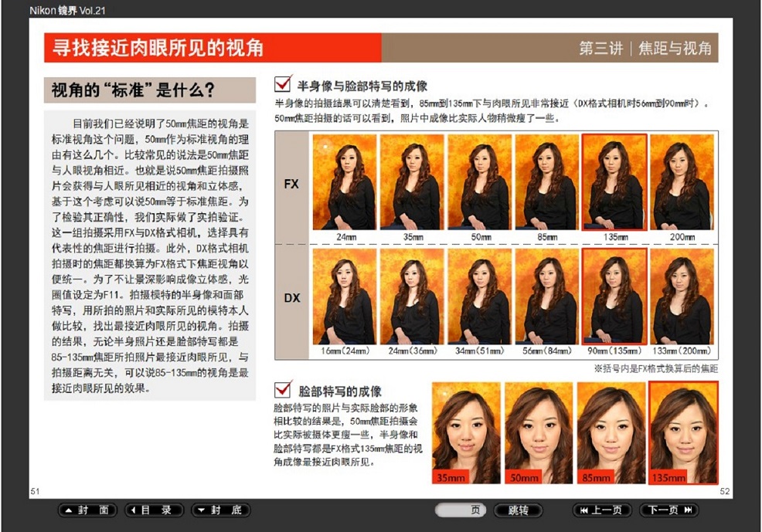Click the 视角的"标准"是什么? section heading
This screenshot has height=532, width=762.
(x=149, y=90)
